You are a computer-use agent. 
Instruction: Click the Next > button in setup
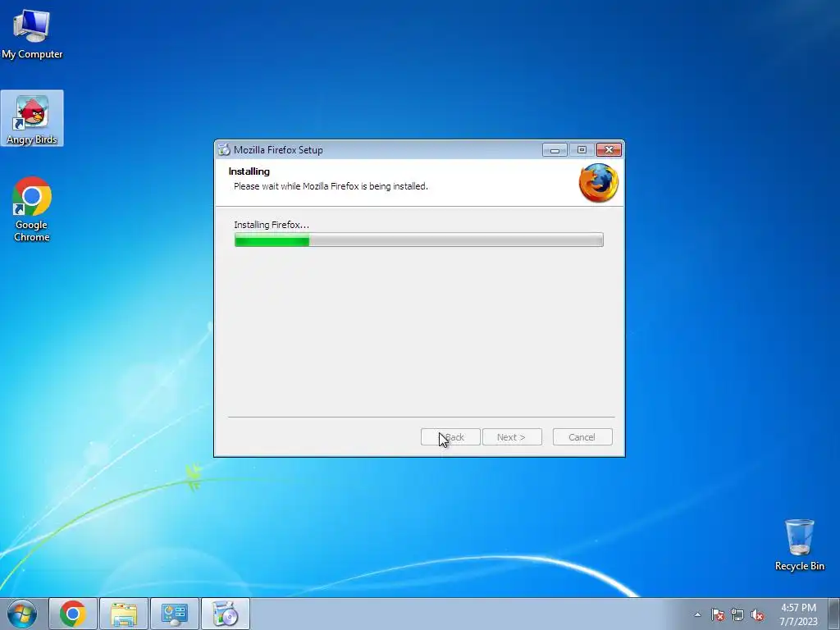[512, 437]
